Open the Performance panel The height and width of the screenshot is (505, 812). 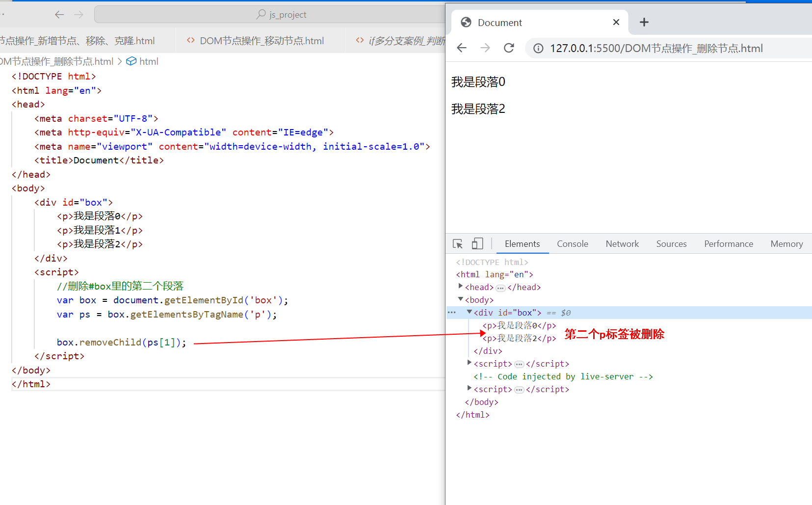729,244
